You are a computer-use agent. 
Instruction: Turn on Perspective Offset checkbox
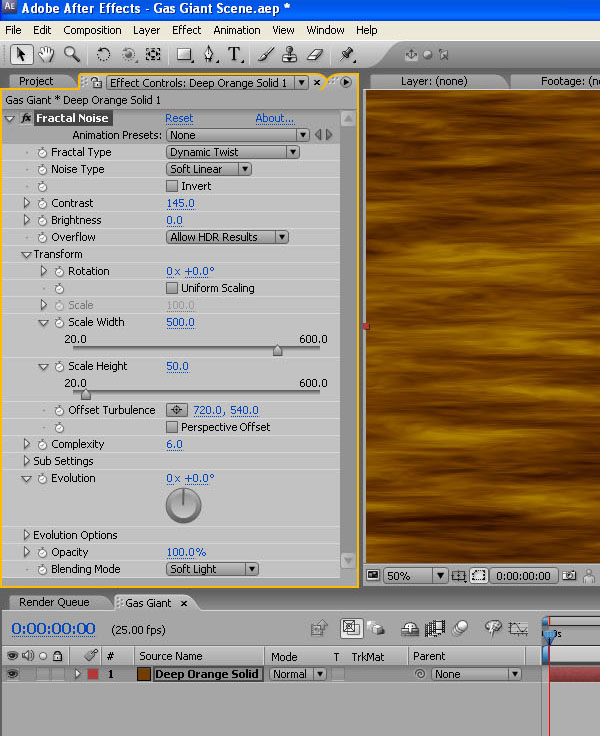pyautogui.click(x=172, y=427)
